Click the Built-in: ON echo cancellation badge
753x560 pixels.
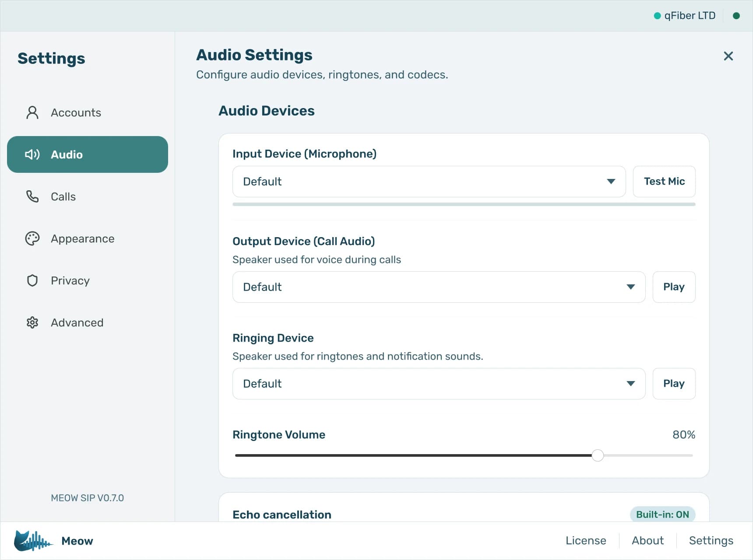click(662, 514)
